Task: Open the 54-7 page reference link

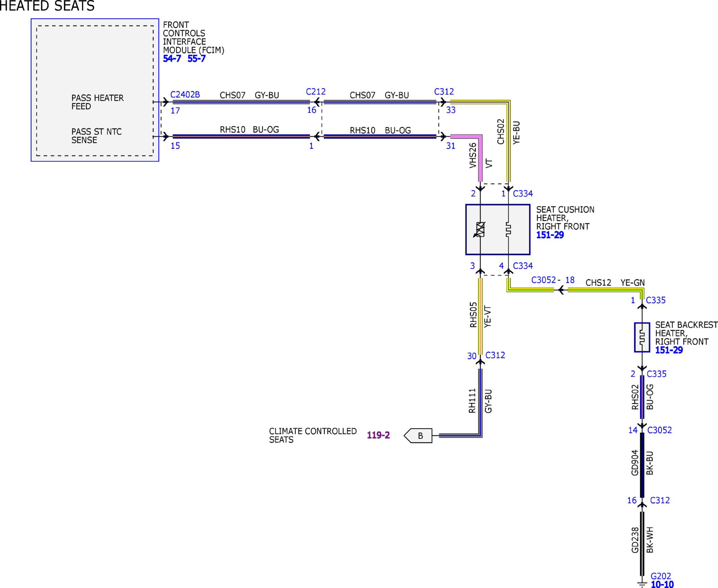Action: click(x=172, y=59)
